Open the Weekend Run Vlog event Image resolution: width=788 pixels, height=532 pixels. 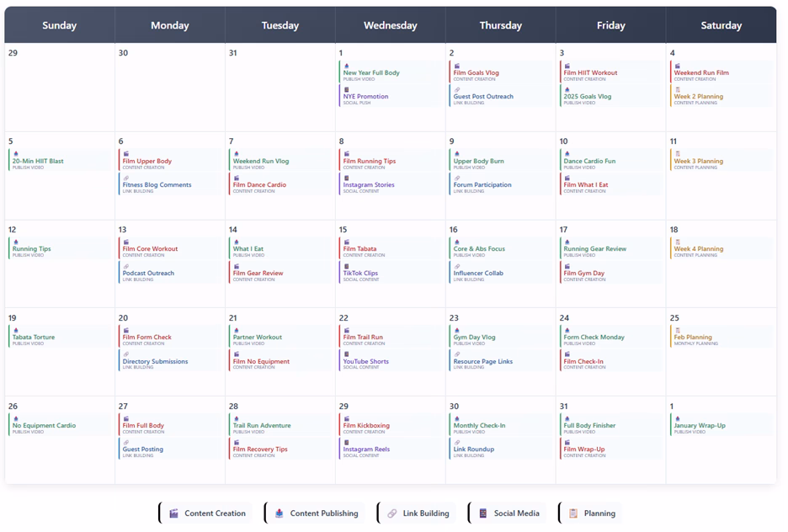(280, 160)
